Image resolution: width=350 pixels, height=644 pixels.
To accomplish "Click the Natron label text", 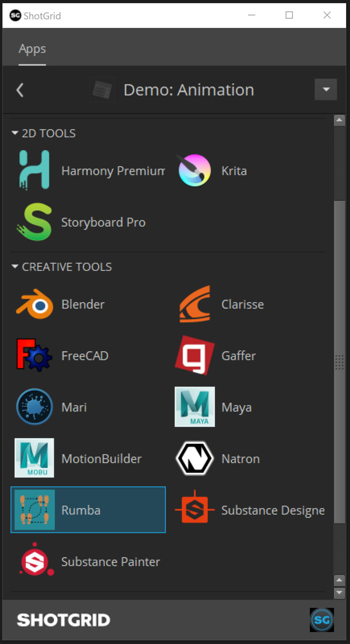I will (x=241, y=459).
